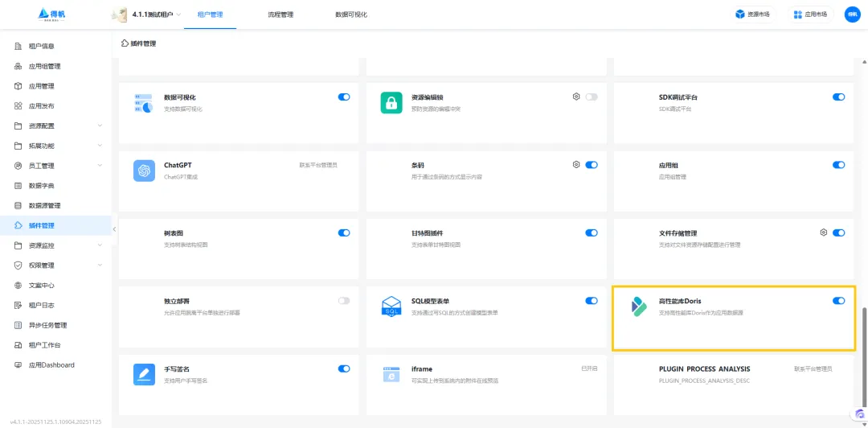
Task: Click the 手写签名 pen icon
Action: [144, 374]
